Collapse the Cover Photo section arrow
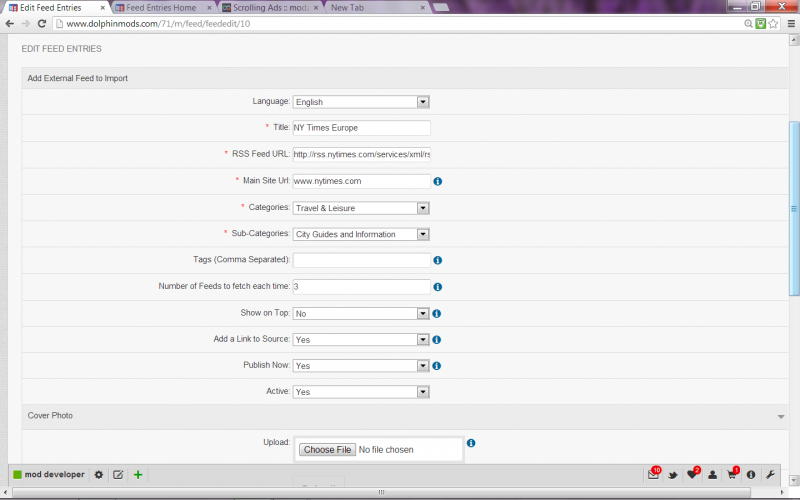This screenshot has width=800, height=500. [781, 417]
